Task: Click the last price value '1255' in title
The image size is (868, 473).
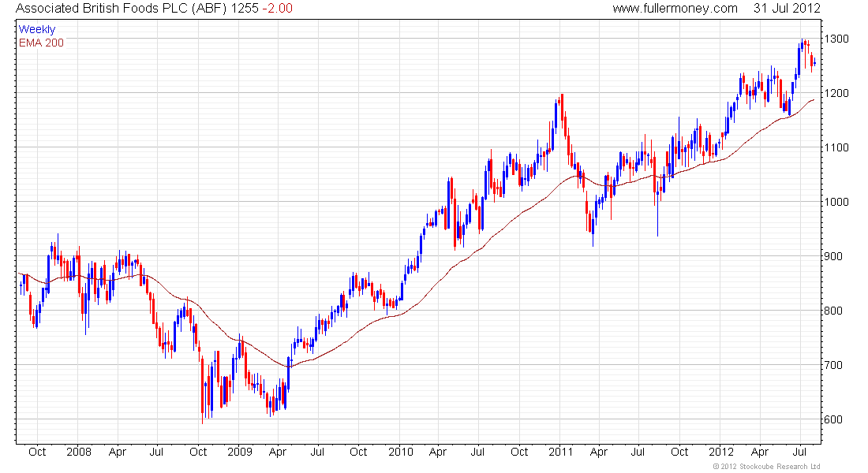Action: click(245, 9)
